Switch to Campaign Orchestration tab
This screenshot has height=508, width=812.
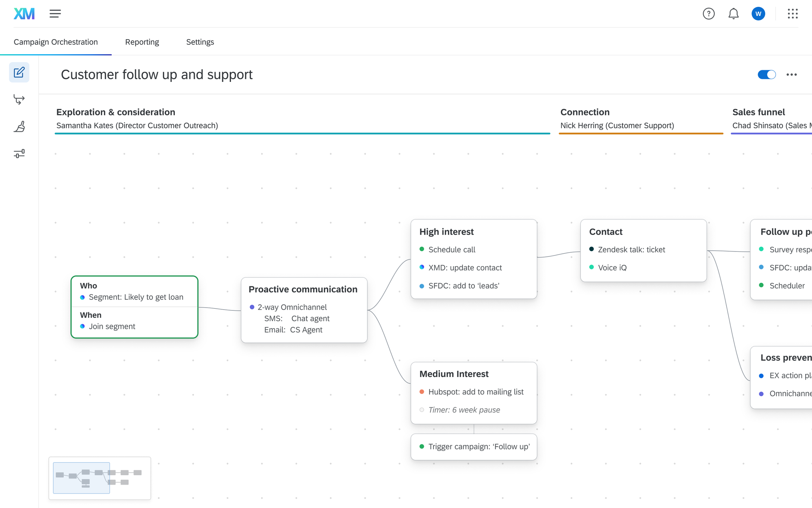pyautogui.click(x=56, y=42)
